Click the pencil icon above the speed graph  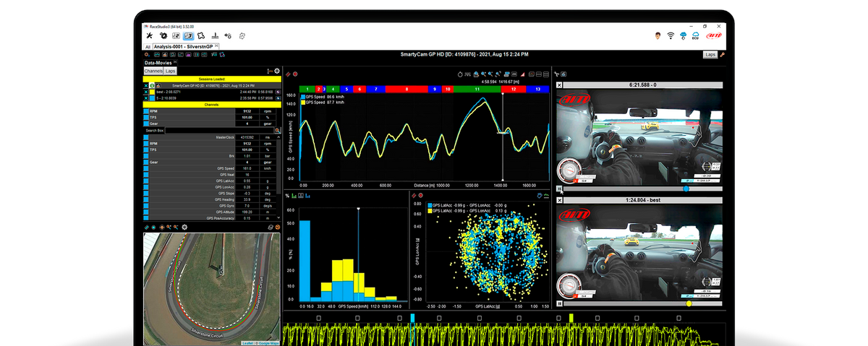pos(288,74)
